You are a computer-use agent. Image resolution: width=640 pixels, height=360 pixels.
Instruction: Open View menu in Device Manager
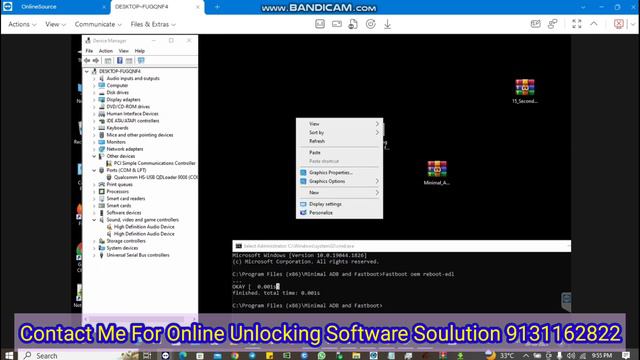(x=123, y=51)
